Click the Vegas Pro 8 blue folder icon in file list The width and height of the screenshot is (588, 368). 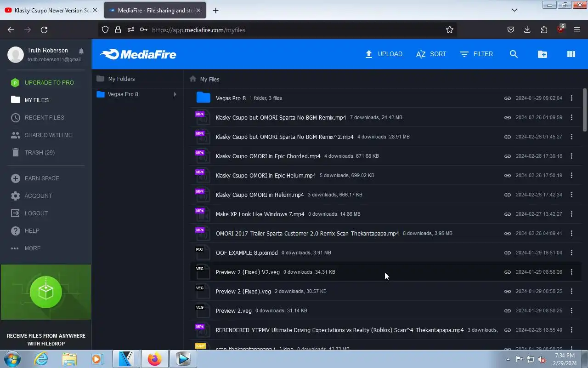pos(203,98)
